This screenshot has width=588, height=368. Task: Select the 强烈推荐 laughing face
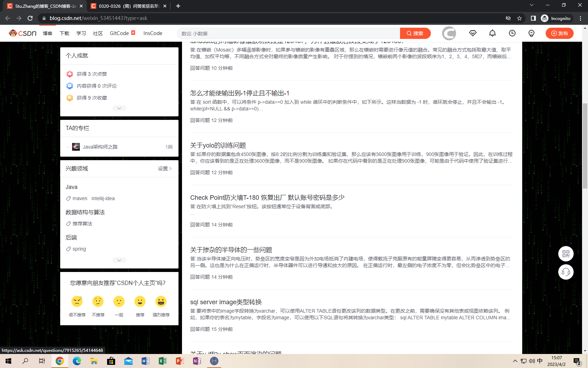click(161, 301)
